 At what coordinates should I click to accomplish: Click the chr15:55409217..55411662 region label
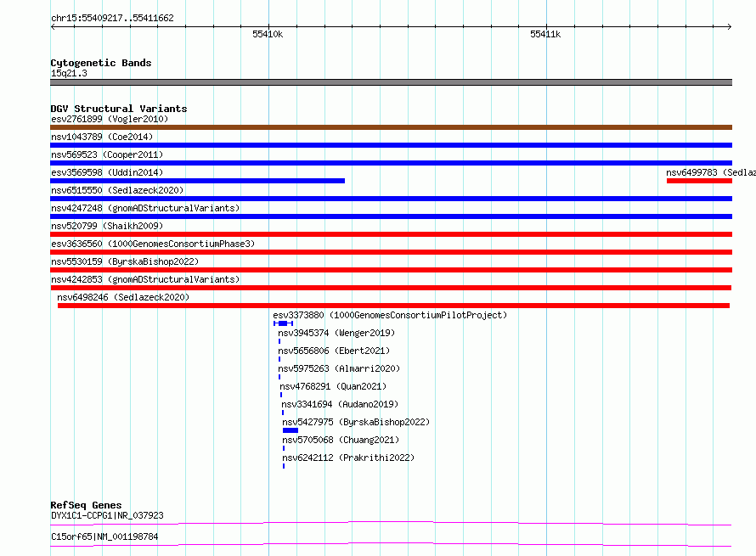pyautogui.click(x=112, y=18)
